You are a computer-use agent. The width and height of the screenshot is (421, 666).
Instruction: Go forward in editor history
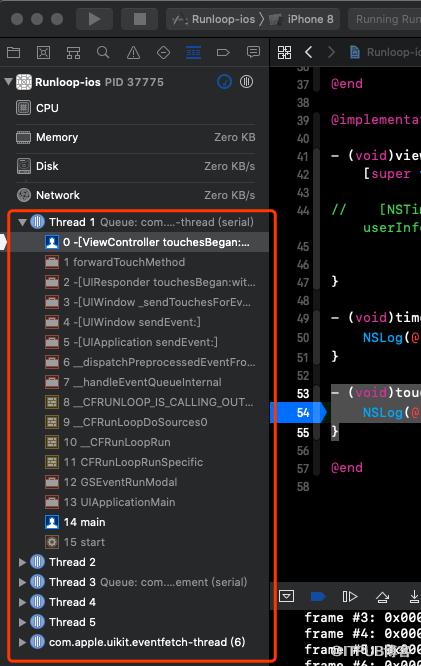point(331,53)
